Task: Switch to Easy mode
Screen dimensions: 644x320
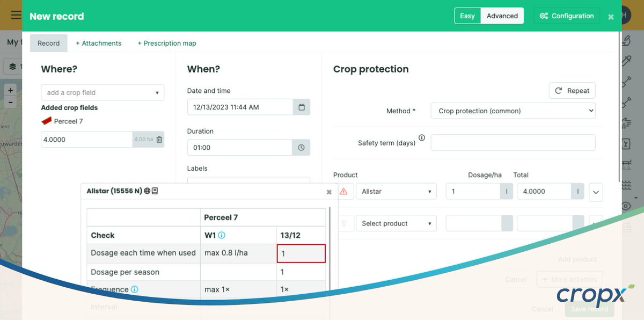Action: [467, 16]
